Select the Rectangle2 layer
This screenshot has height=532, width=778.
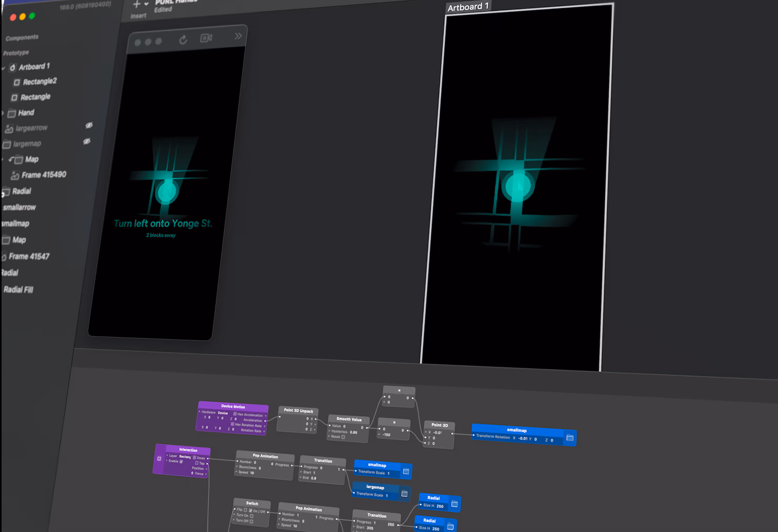point(39,81)
